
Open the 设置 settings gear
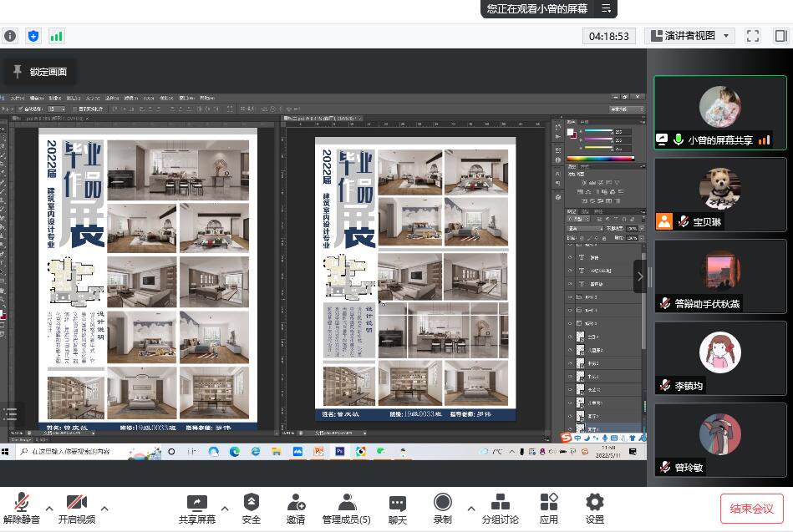coord(595,502)
